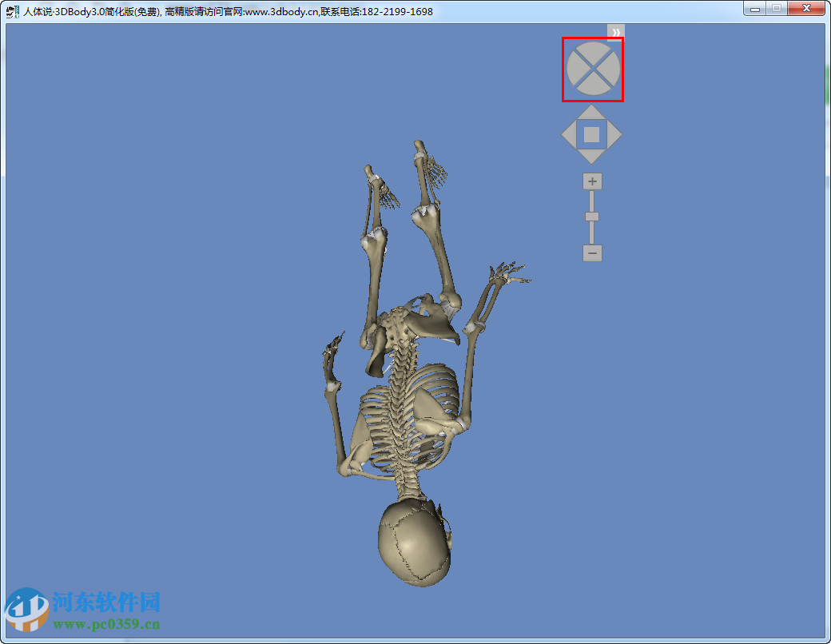
Task: Click the bottom segment of the rotation trackball
Action: 593,85
